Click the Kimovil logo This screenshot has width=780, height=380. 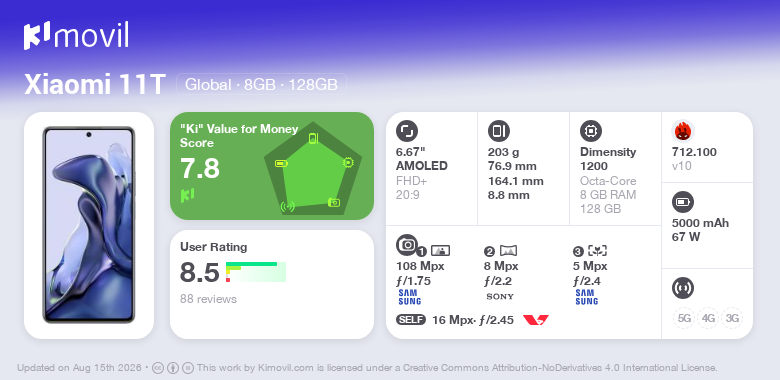76,36
